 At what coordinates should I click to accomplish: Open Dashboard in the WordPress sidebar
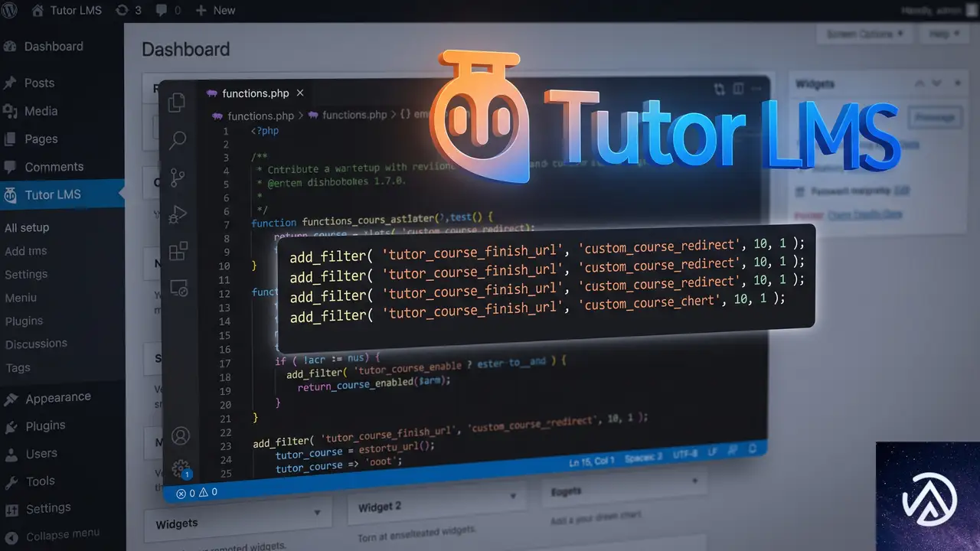44,47
